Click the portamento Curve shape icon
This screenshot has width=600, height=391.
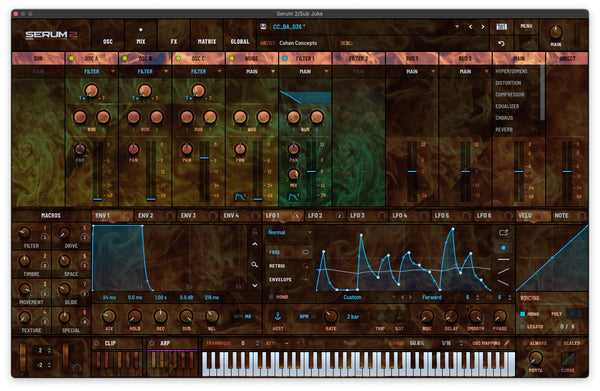568,359
